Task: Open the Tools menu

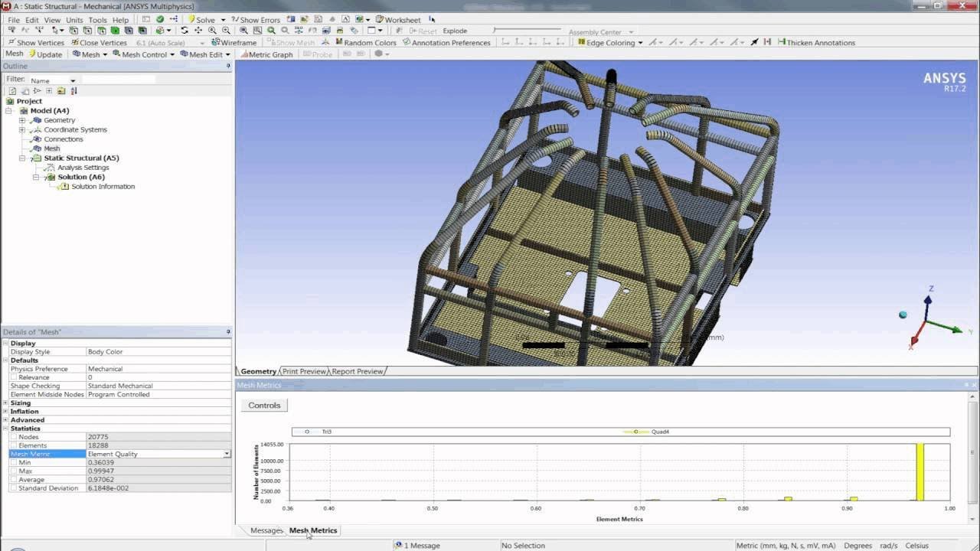Action: [97, 20]
